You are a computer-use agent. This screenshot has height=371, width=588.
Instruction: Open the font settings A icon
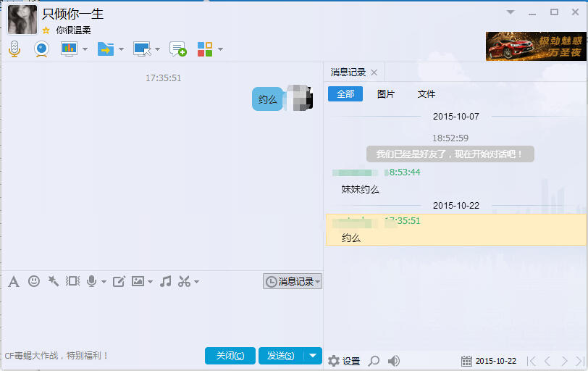pos(14,281)
